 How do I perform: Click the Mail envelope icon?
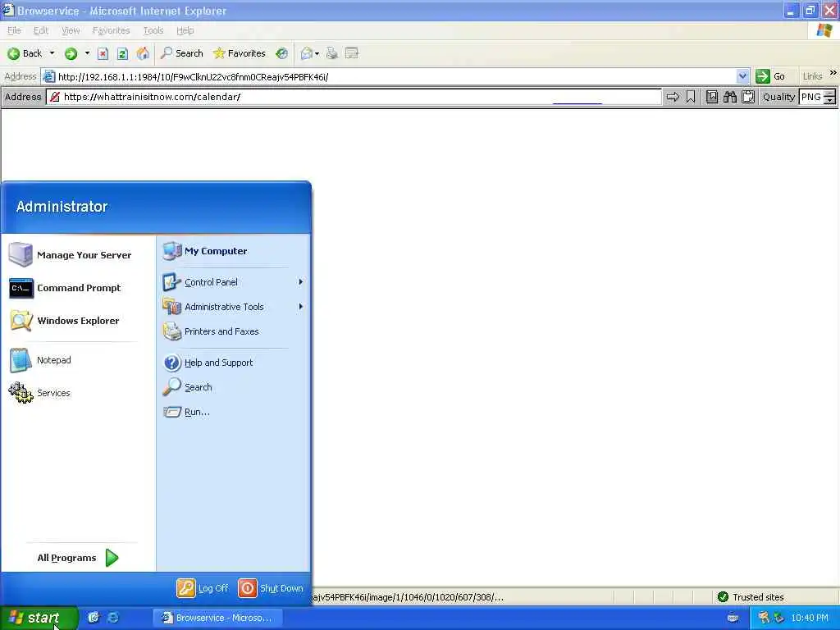pos(307,53)
